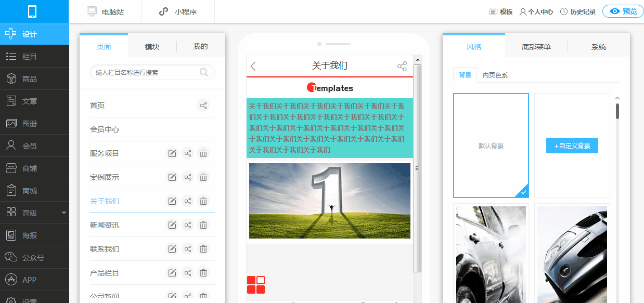Open 商品 in the left sidebar
The height and width of the screenshot is (303, 644).
coord(34,79)
